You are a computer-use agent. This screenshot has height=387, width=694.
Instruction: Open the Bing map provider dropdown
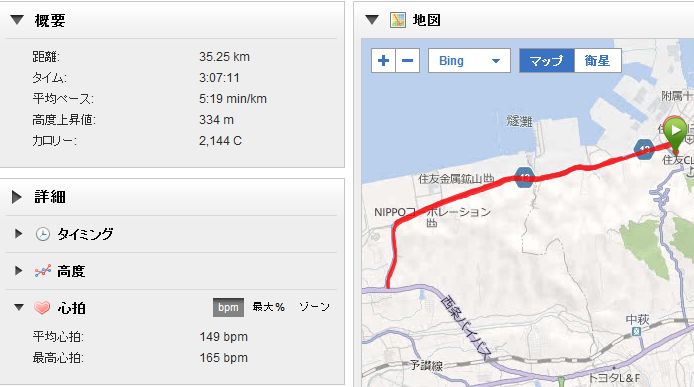(x=469, y=61)
